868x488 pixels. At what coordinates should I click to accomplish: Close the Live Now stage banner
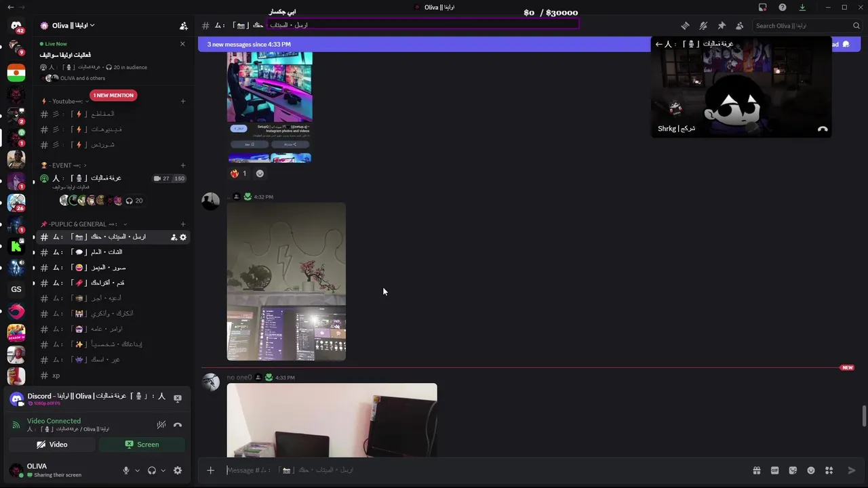pyautogui.click(x=182, y=44)
